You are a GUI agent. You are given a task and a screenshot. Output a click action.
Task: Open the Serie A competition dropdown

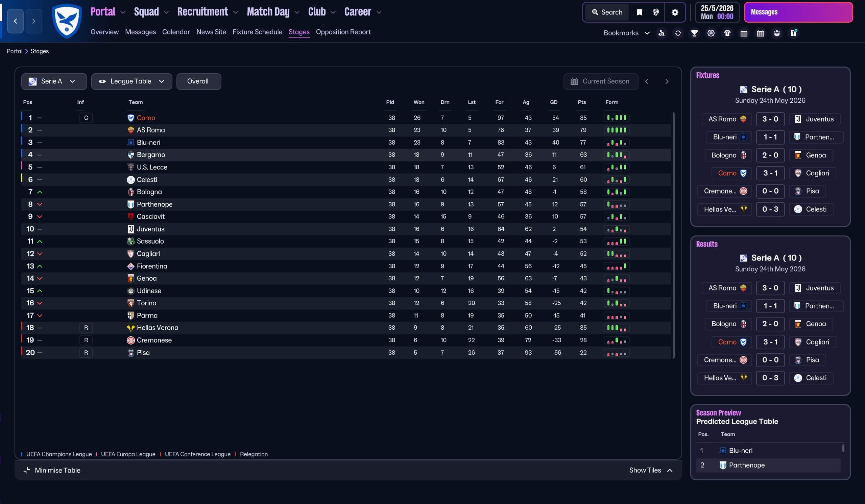coord(54,81)
